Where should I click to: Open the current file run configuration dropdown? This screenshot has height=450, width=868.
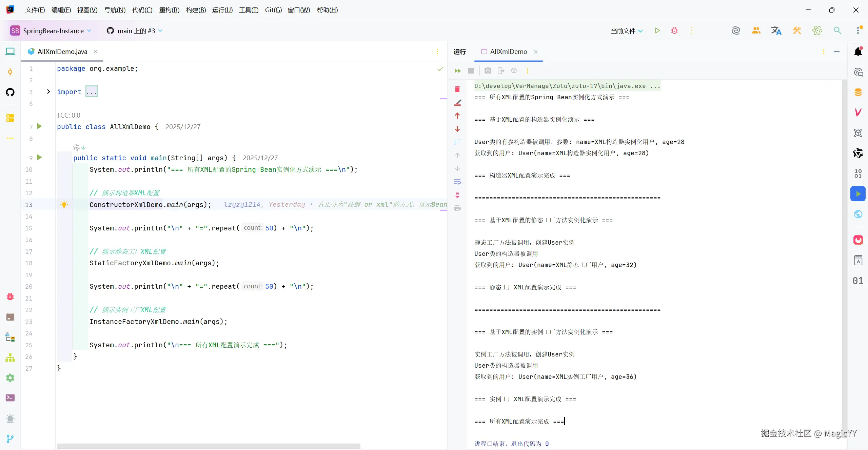627,31
